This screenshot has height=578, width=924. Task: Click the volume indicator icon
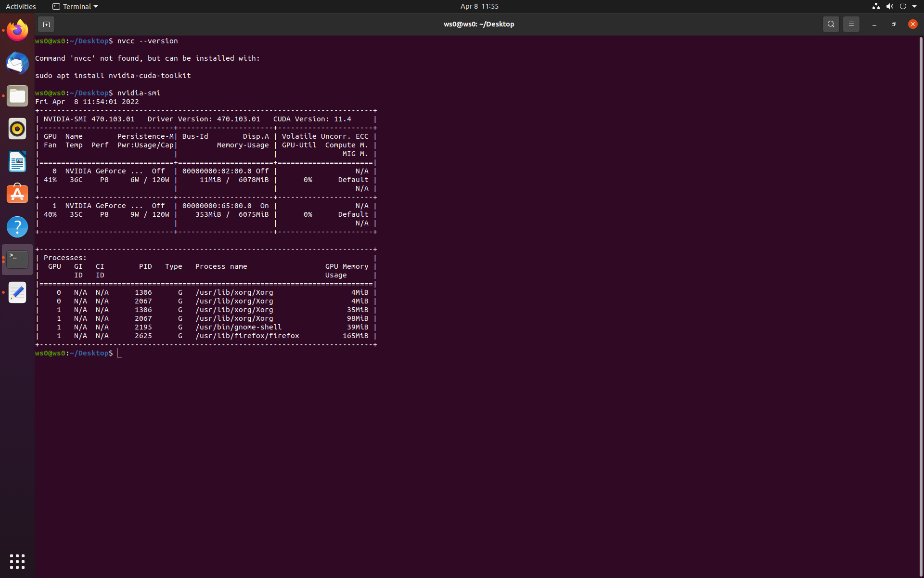[x=889, y=6]
